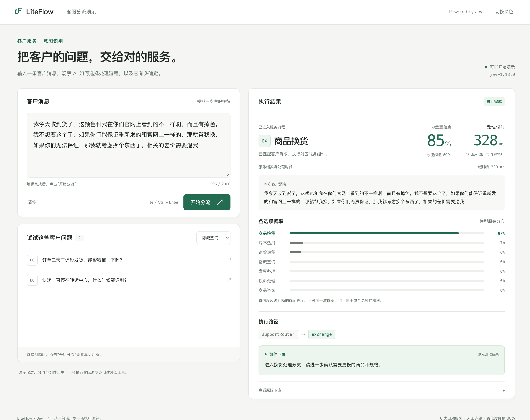Click inside the 客户消息 text area
530x420 pixels.
[x=129, y=145]
